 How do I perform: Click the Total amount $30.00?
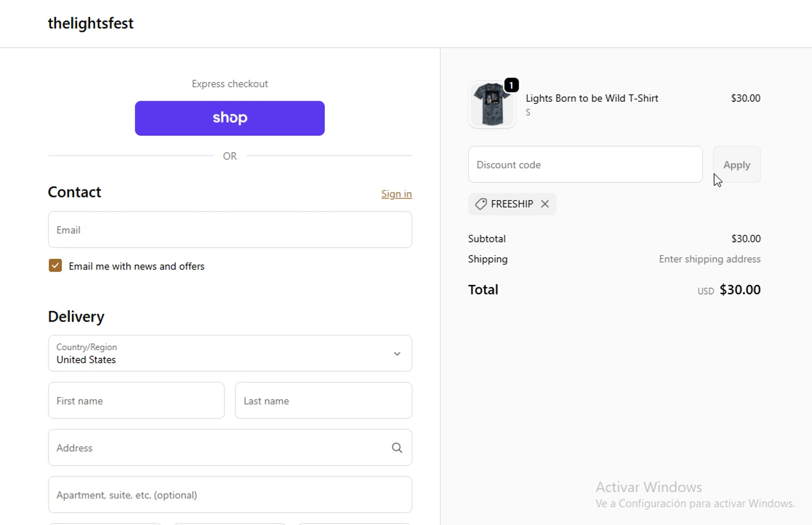coord(740,290)
